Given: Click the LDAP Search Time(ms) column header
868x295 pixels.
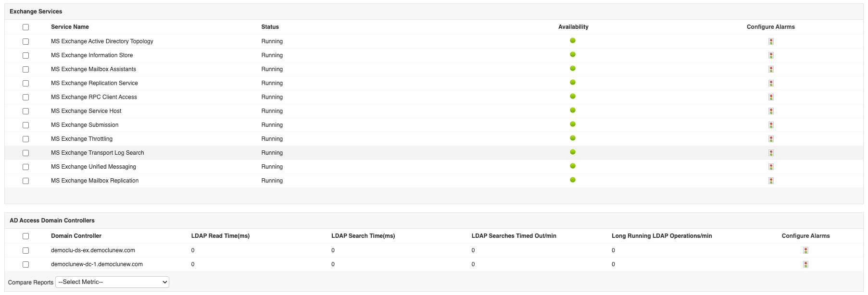Looking at the screenshot, I should [x=363, y=236].
